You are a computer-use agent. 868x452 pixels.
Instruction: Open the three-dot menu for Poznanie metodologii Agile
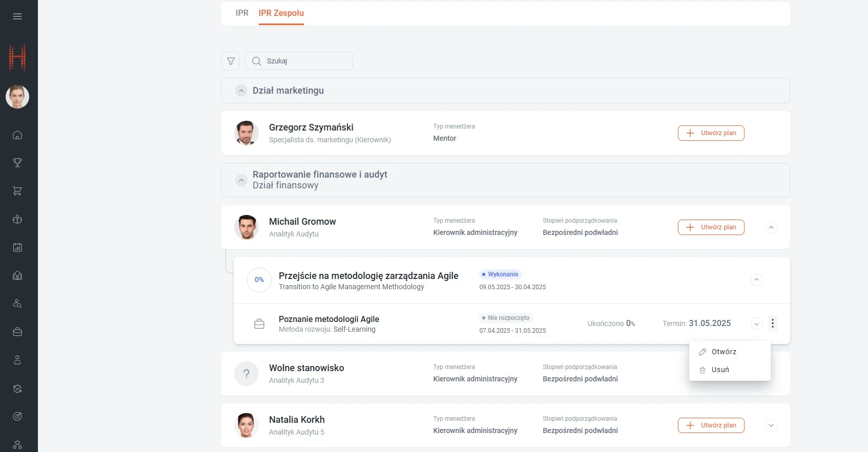(x=773, y=324)
